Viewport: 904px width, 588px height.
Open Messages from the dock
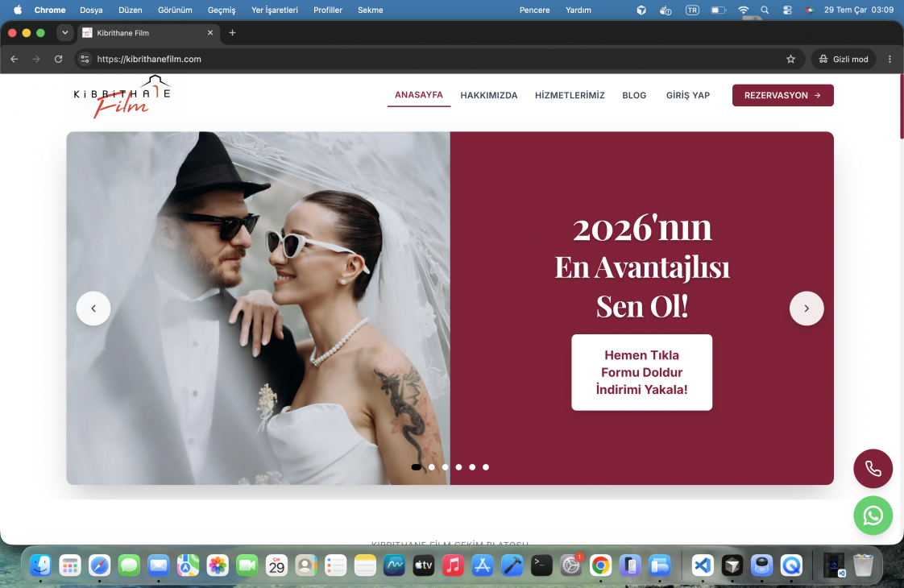tap(129, 565)
